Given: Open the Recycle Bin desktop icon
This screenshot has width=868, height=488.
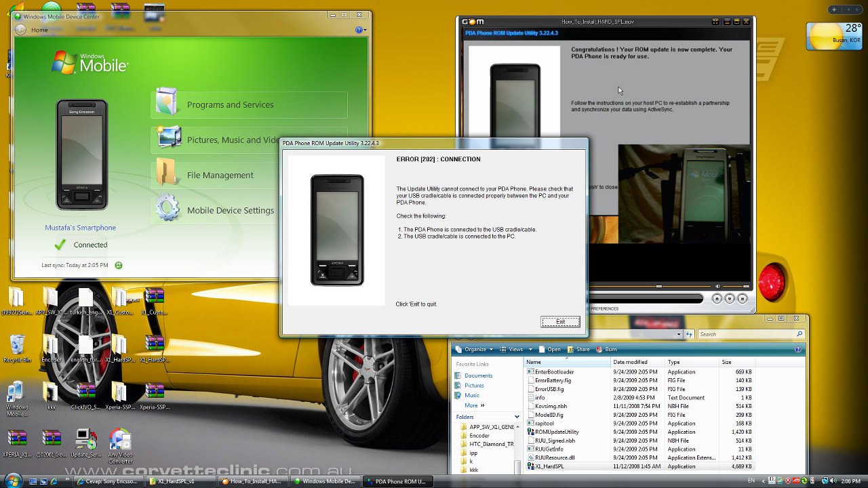Looking at the screenshot, I should tap(17, 348).
